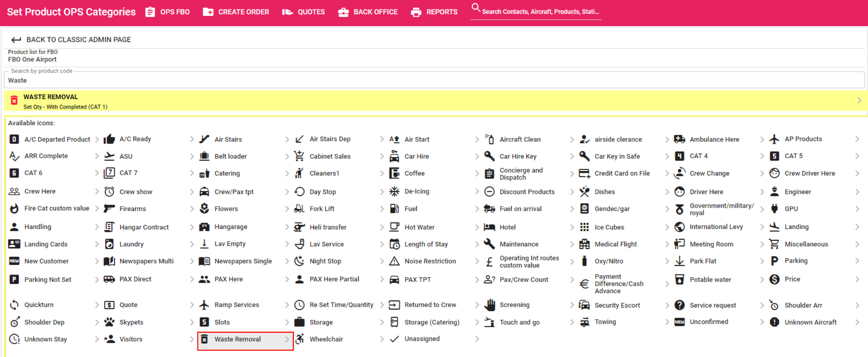Open chevron next to A/C Ready
This screenshot has width=868, height=357.
[192, 139]
